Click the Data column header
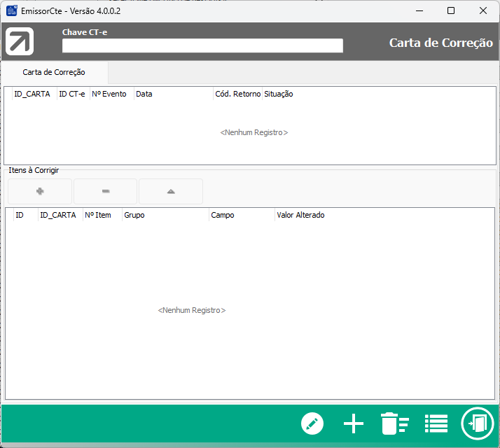Viewport: 500px width, 448px height. point(172,94)
